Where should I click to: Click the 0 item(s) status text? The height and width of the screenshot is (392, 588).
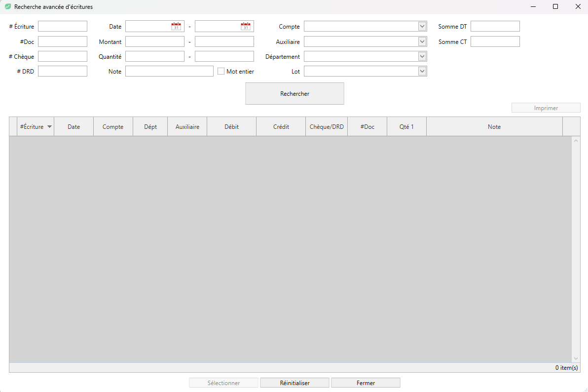pyautogui.click(x=567, y=368)
